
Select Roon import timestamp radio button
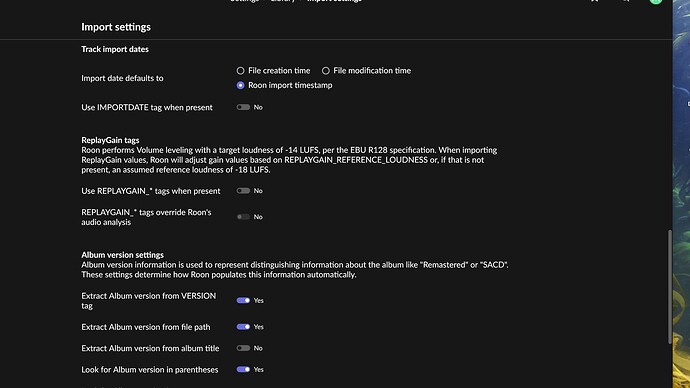pos(240,85)
